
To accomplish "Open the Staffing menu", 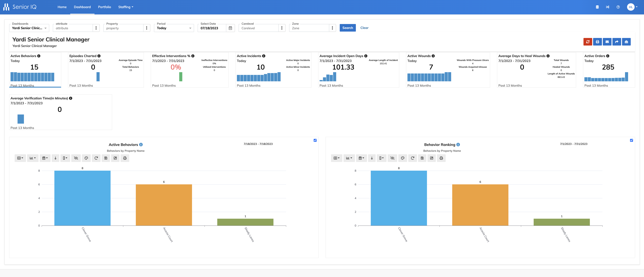I will point(125,7).
